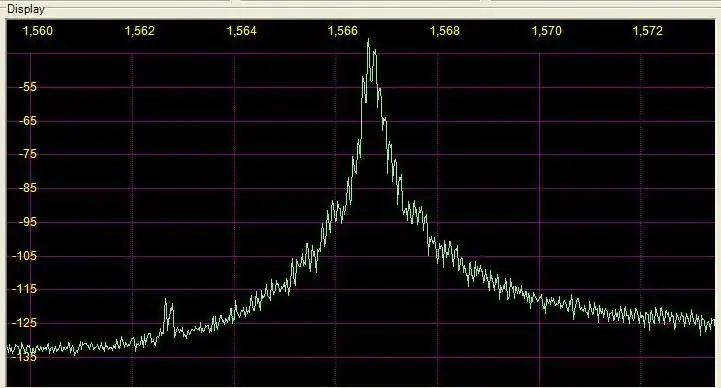Click the -105 level axis label
Screen dimensions: 721x388
[x=24, y=256]
